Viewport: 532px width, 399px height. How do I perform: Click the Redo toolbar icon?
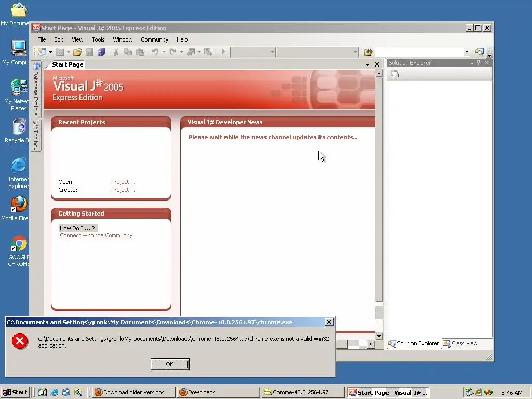172,52
